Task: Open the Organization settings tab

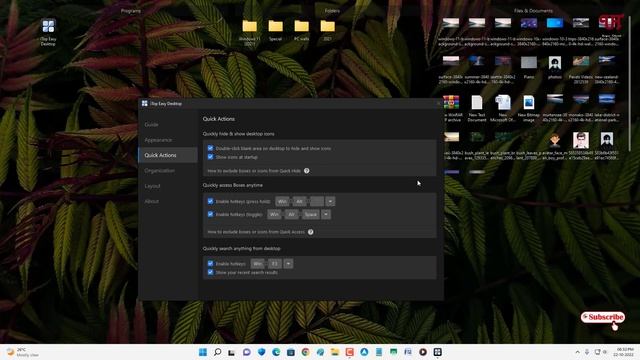Action: pyautogui.click(x=160, y=171)
